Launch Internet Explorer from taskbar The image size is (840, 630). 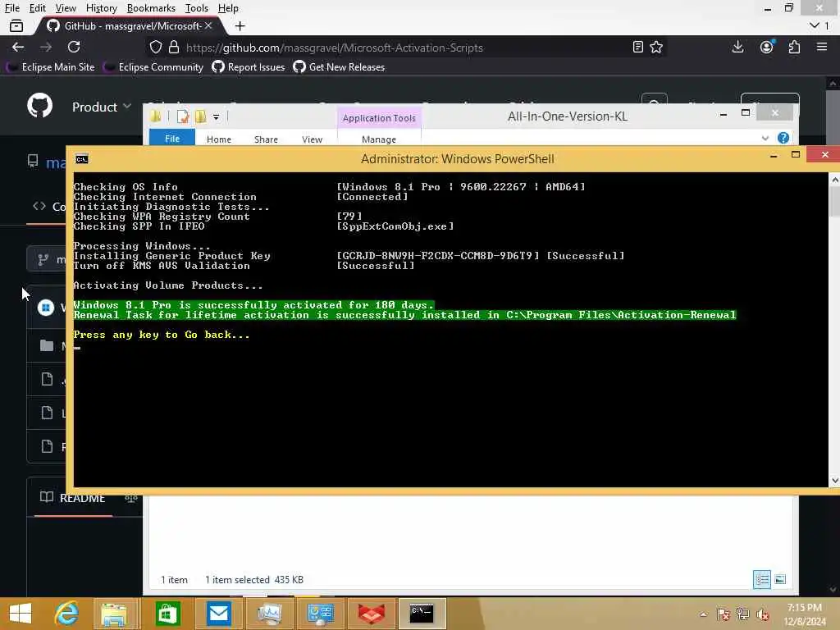pyautogui.click(x=66, y=614)
